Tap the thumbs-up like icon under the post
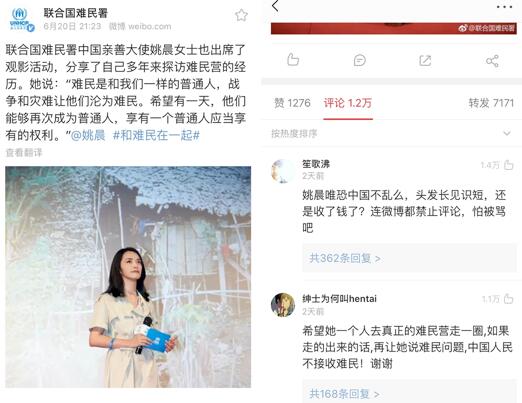Viewport: 522px width, 403px height. point(293,60)
